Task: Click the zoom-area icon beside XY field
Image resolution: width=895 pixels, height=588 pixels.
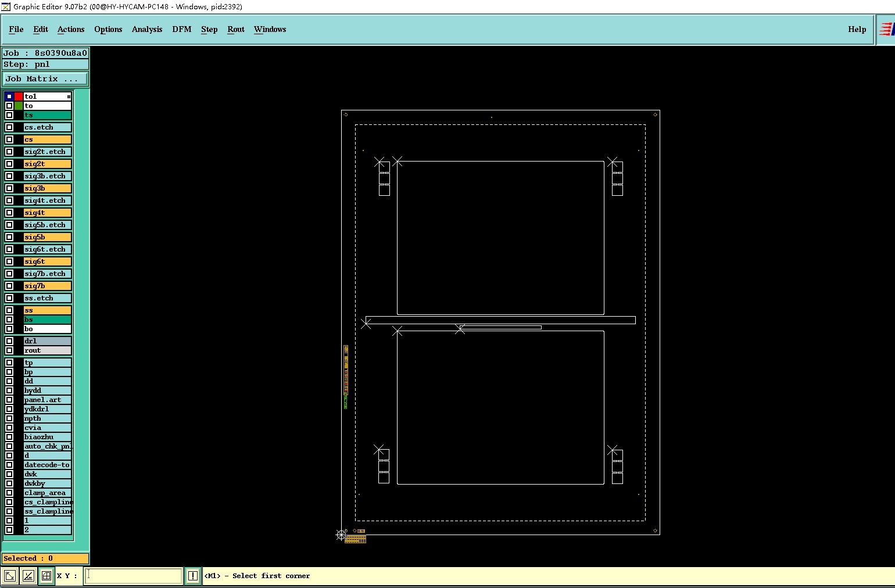Action: pos(10,576)
